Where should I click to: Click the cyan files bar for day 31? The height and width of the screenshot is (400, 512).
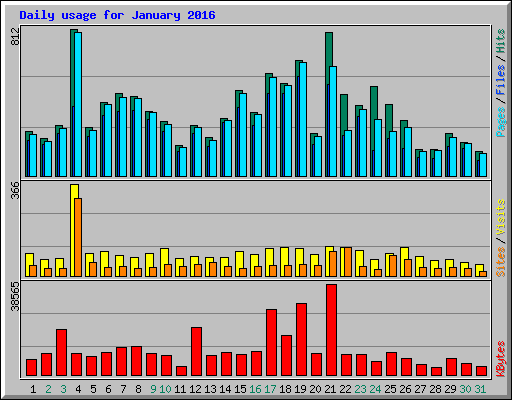click(x=483, y=165)
